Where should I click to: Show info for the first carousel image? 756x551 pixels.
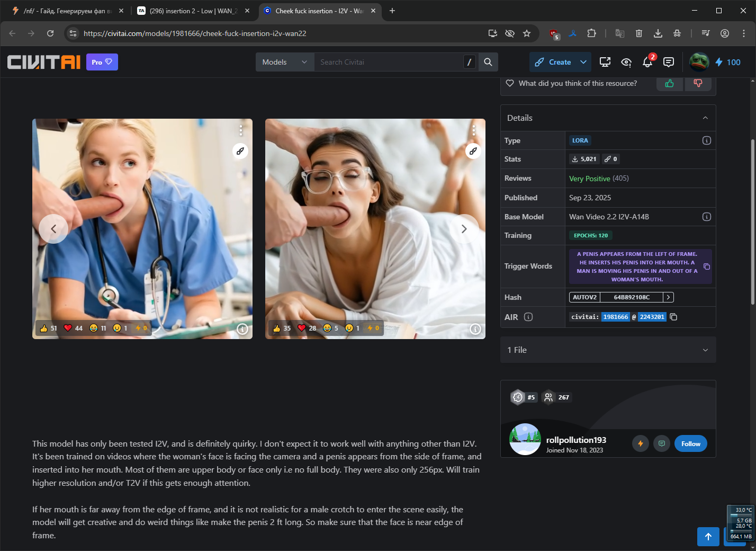[x=242, y=329]
